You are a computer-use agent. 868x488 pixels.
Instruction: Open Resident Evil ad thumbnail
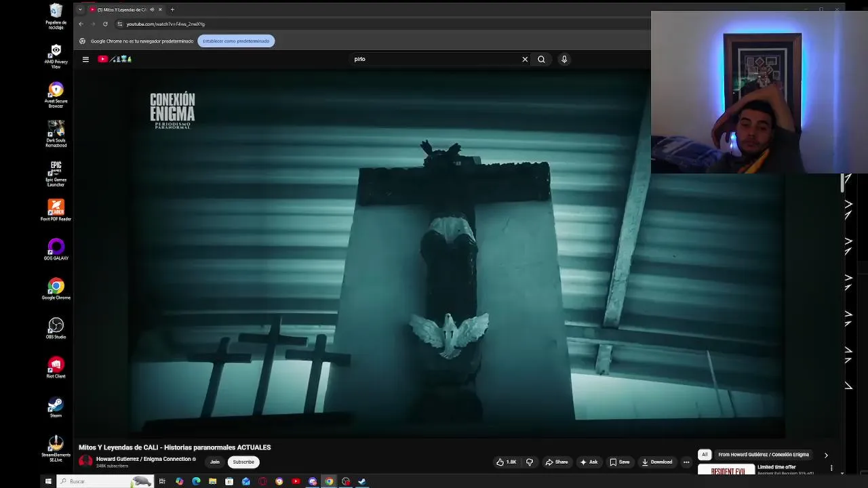coord(727,470)
